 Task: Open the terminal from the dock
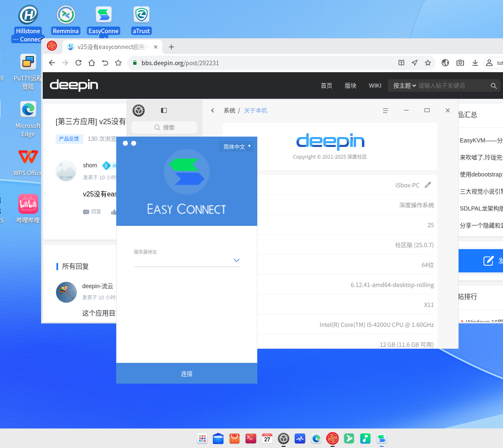[x=251, y=438]
